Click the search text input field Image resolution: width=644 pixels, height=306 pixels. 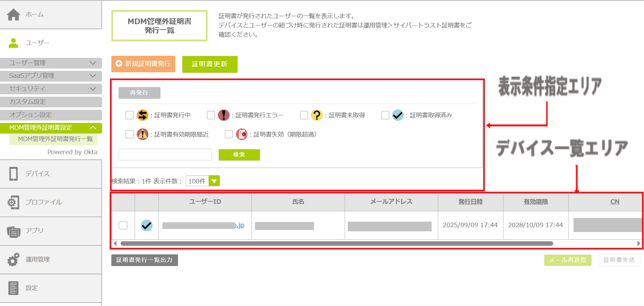click(x=165, y=155)
